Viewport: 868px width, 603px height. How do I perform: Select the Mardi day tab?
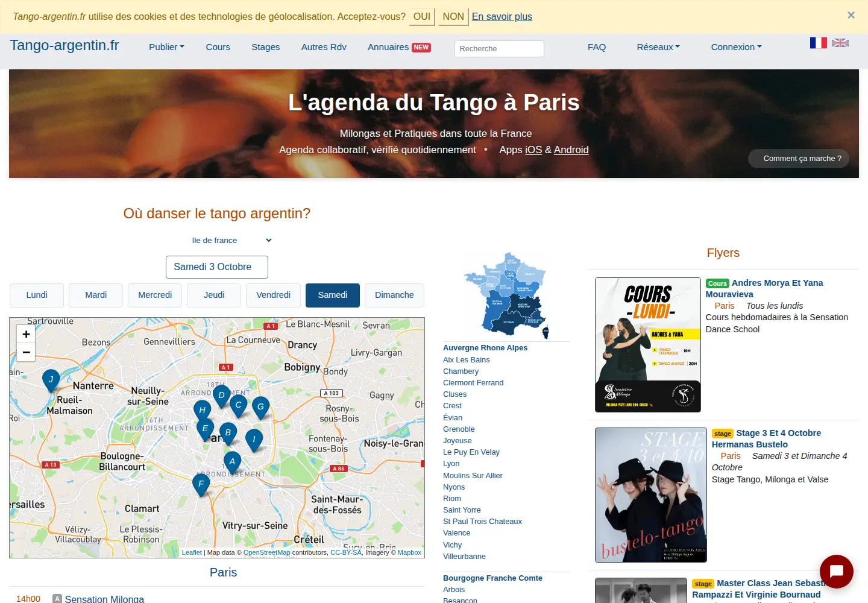[96, 295]
